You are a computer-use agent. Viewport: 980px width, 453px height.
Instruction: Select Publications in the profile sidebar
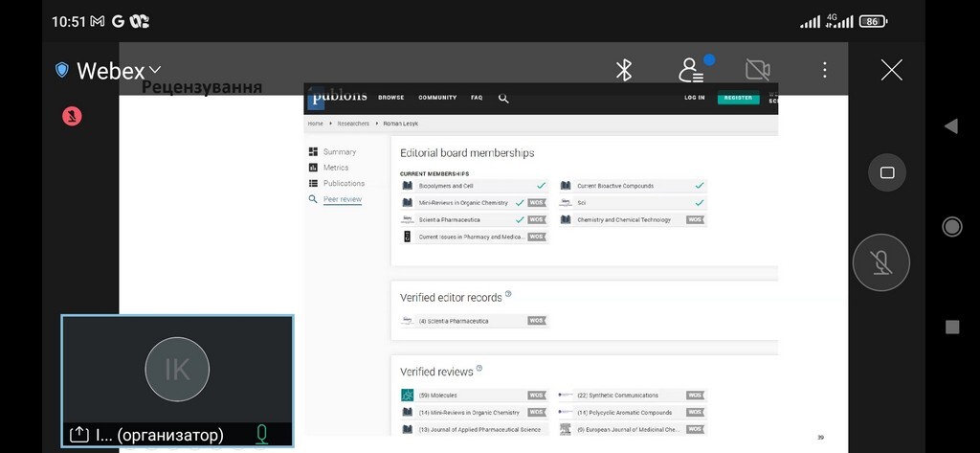click(344, 183)
